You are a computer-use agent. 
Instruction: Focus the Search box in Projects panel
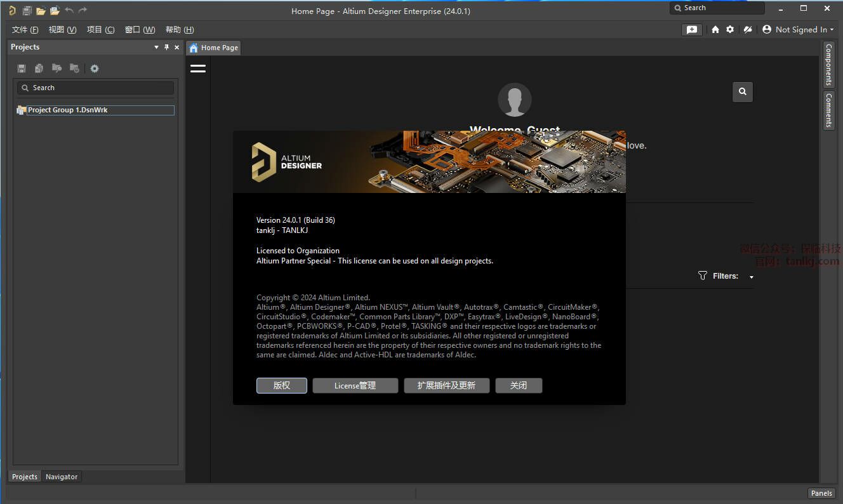[95, 88]
